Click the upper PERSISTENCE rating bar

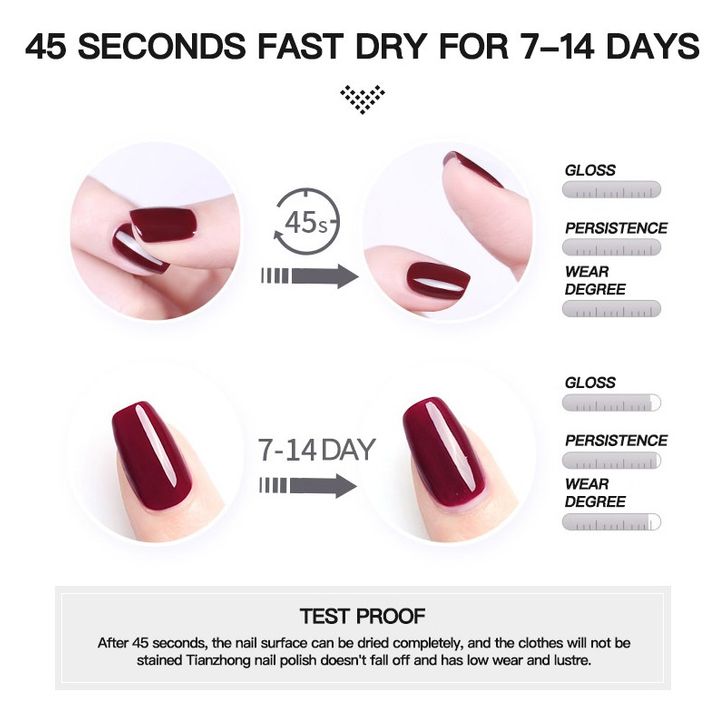coord(611,248)
